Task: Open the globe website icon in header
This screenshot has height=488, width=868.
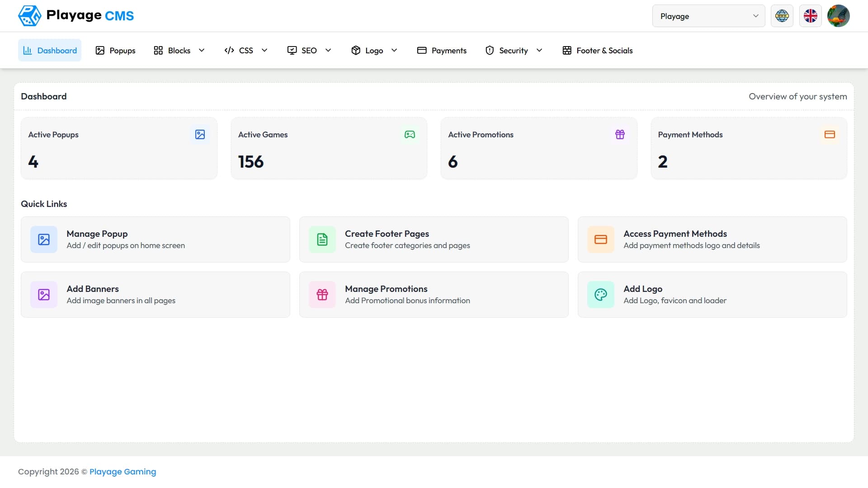Action: click(x=782, y=16)
